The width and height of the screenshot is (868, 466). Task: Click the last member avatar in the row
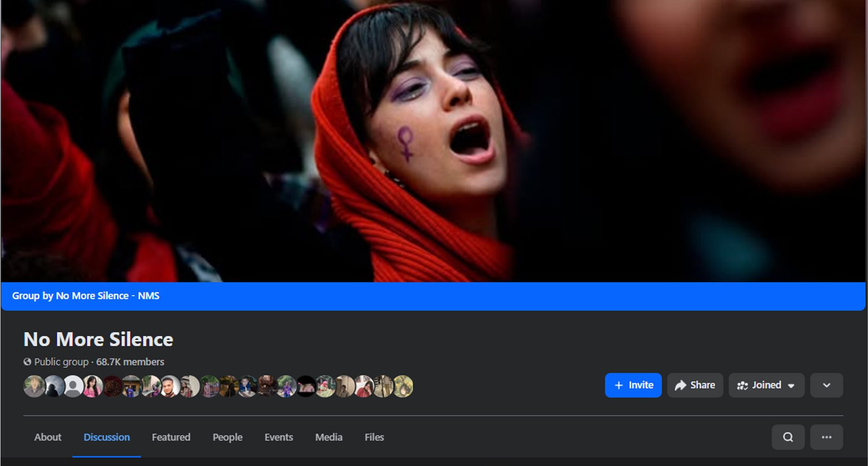click(402, 386)
